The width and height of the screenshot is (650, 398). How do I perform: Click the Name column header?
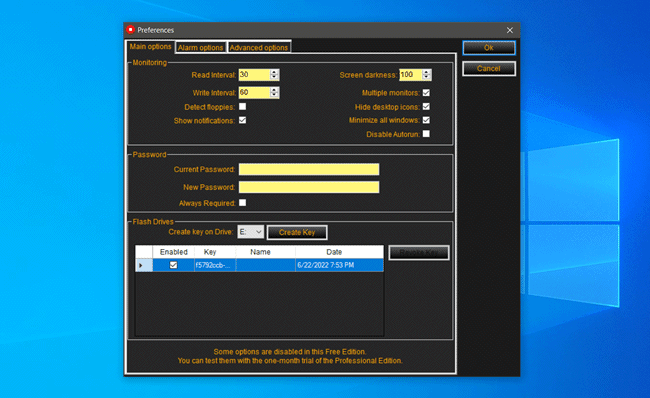coord(265,252)
